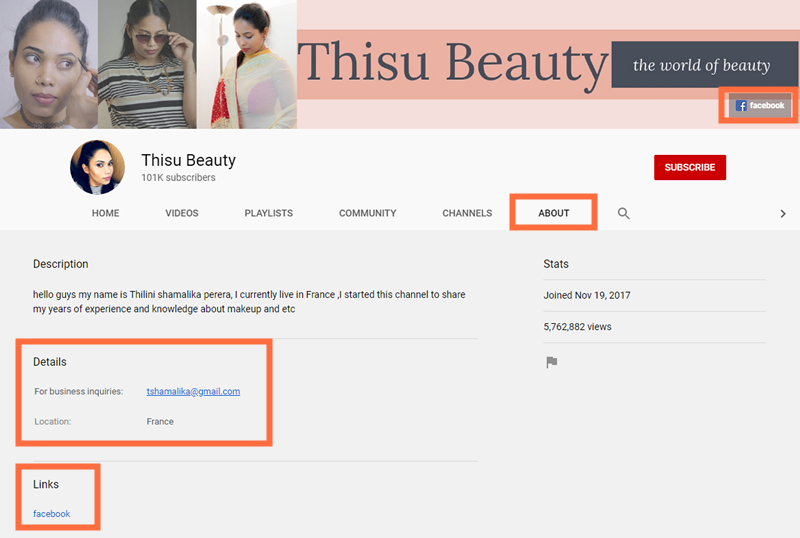Open the channel search magnifier icon
The height and width of the screenshot is (538, 800).
click(x=623, y=213)
